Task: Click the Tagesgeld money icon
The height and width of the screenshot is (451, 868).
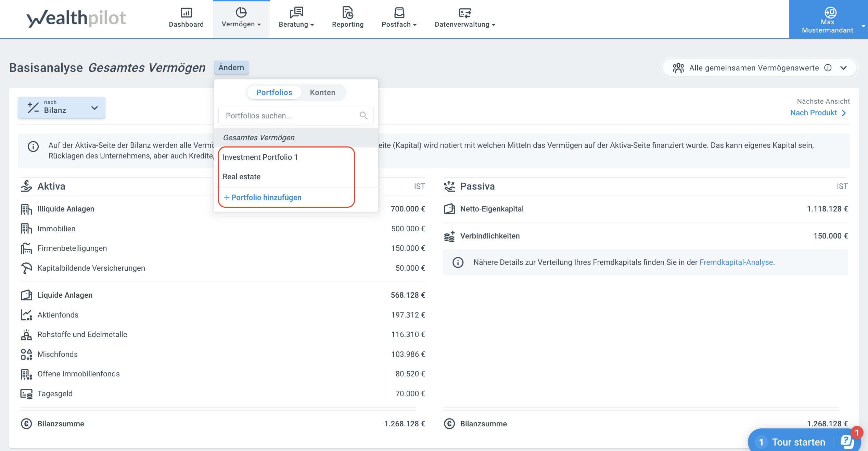Action: click(x=26, y=394)
